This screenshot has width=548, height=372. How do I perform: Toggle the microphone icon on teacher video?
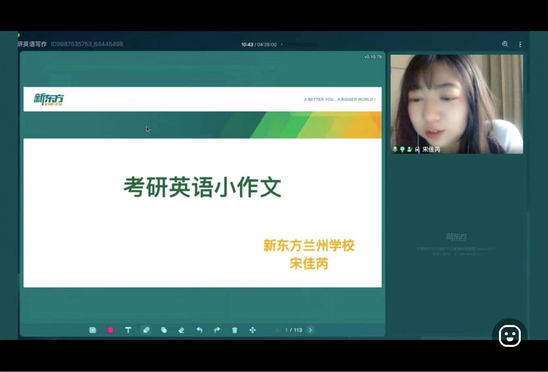[395, 149]
